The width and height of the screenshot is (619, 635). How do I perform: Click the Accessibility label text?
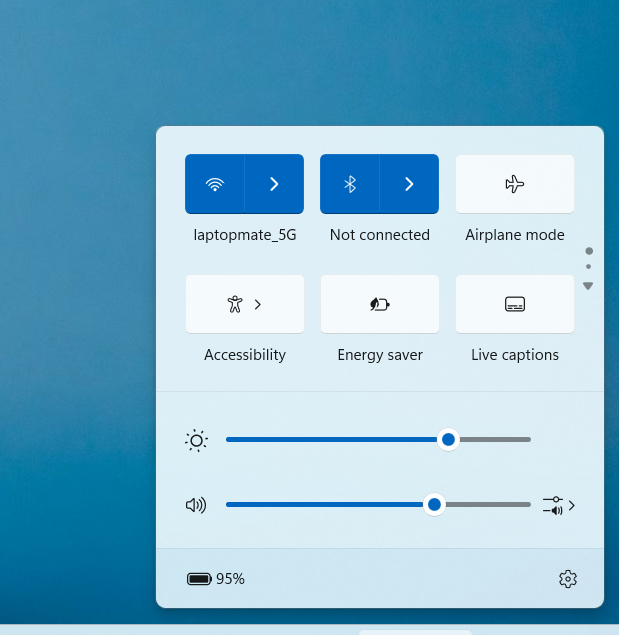[x=245, y=355]
